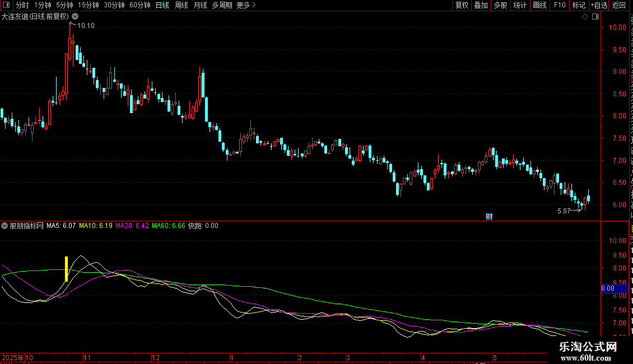The width and height of the screenshot is (633, 364).
Task: Click month 3 on the date axis
Action: click(348, 357)
